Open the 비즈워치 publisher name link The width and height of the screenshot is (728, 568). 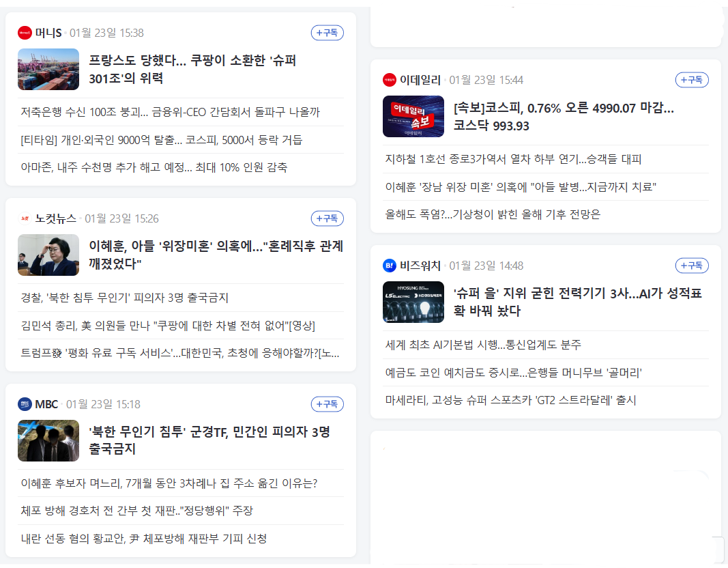coord(420,266)
